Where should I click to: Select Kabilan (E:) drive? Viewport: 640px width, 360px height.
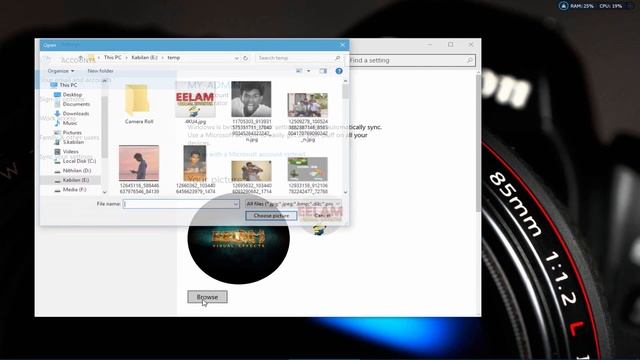[72, 180]
